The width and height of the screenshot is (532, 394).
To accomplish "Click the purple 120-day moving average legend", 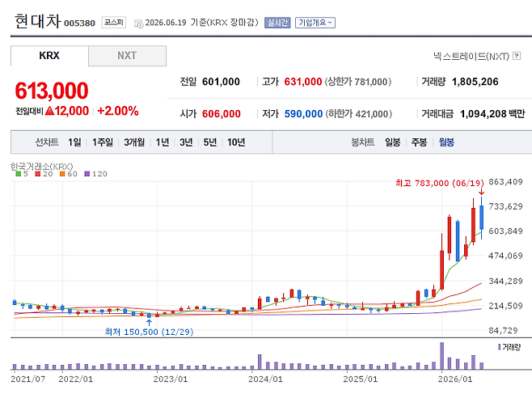I will 96,174.
